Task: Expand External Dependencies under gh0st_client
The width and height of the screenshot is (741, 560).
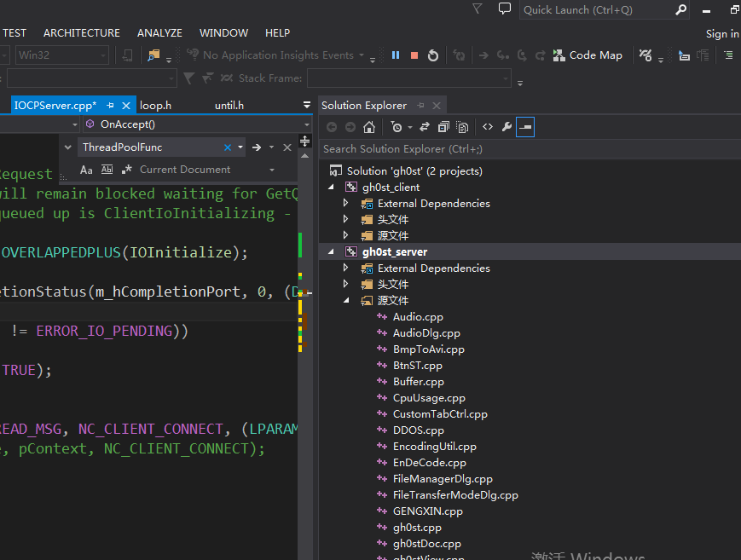Action: pos(346,204)
